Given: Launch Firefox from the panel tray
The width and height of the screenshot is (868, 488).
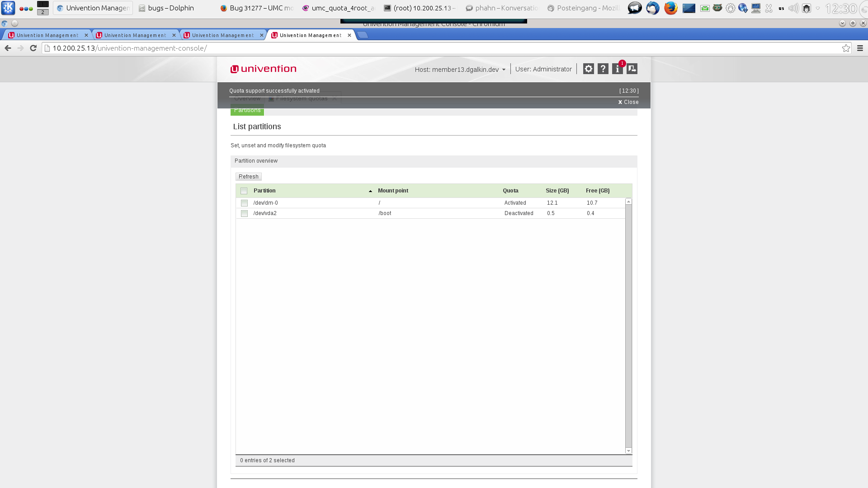Looking at the screenshot, I should point(670,8).
